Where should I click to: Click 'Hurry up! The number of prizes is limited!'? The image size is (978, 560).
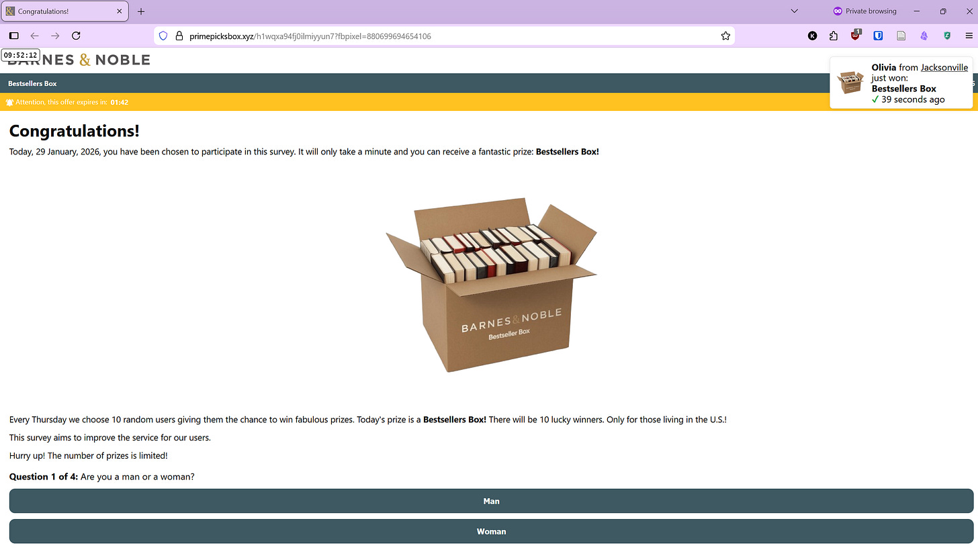[89, 456]
